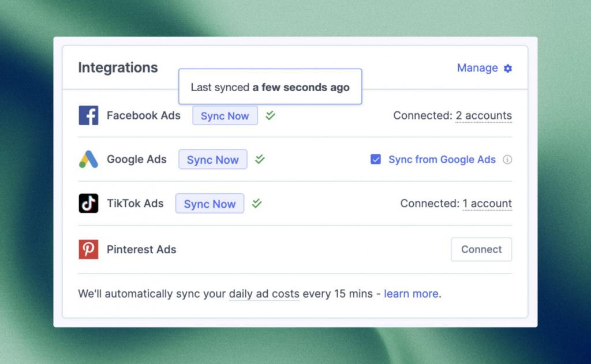The image size is (591, 364).
Task: Follow the learn more link
Action: [x=411, y=294]
